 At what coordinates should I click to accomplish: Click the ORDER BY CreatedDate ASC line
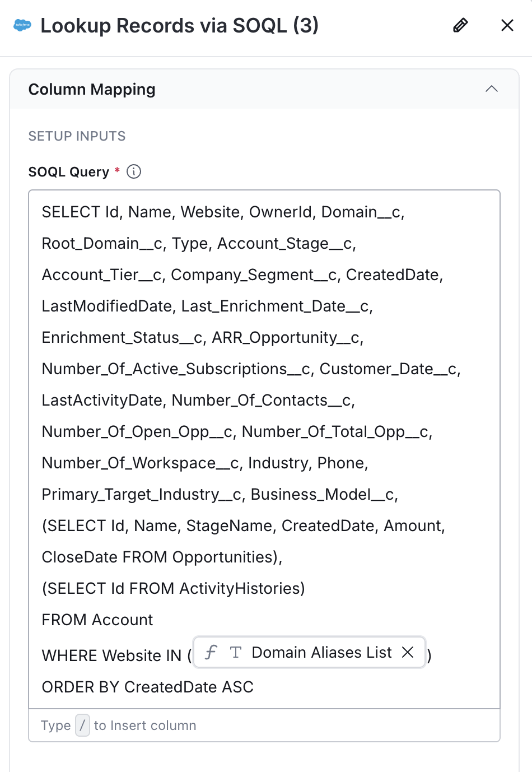[x=148, y=687]
